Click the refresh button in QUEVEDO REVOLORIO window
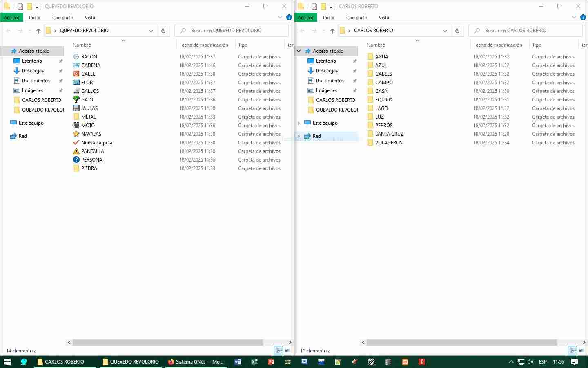Image resolution: width=588 pixels, height=368 pixels. (163, 31)
